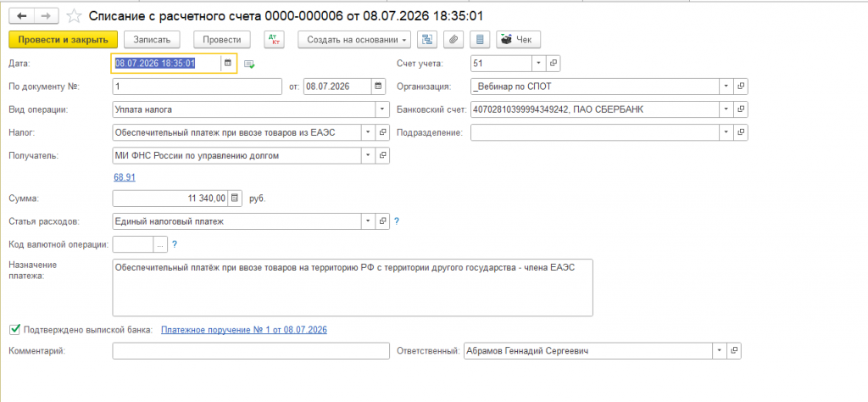Expand the Вид операции dropdown
868x402 pixels.
click(382, 109)
